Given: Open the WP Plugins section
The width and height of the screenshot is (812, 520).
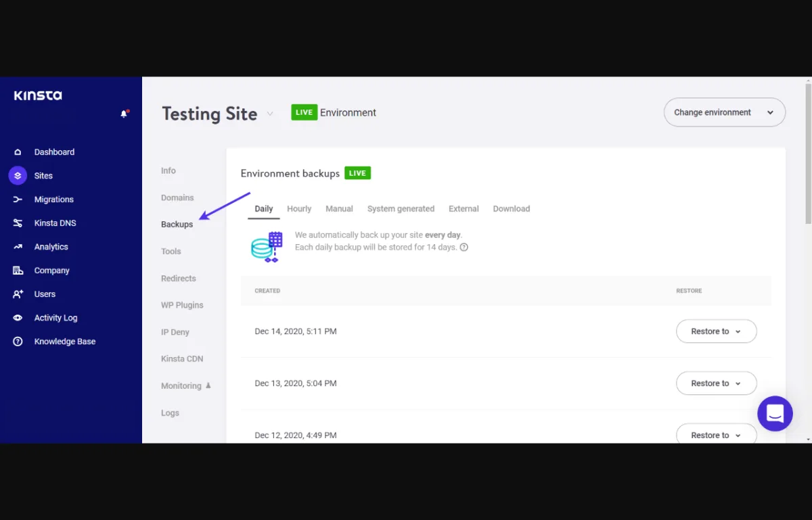Looking at the screenshot, I should point(182,305).
